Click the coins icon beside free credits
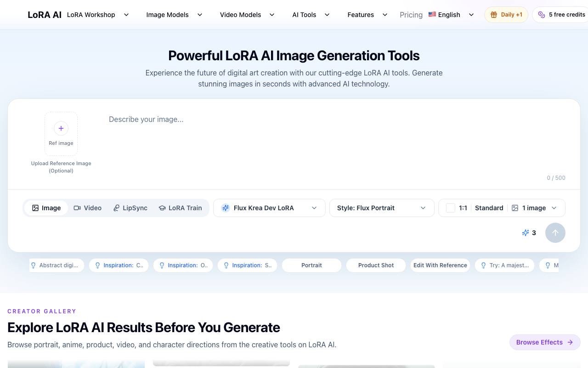Screen dimensions: 588x368 coord(542,15)
